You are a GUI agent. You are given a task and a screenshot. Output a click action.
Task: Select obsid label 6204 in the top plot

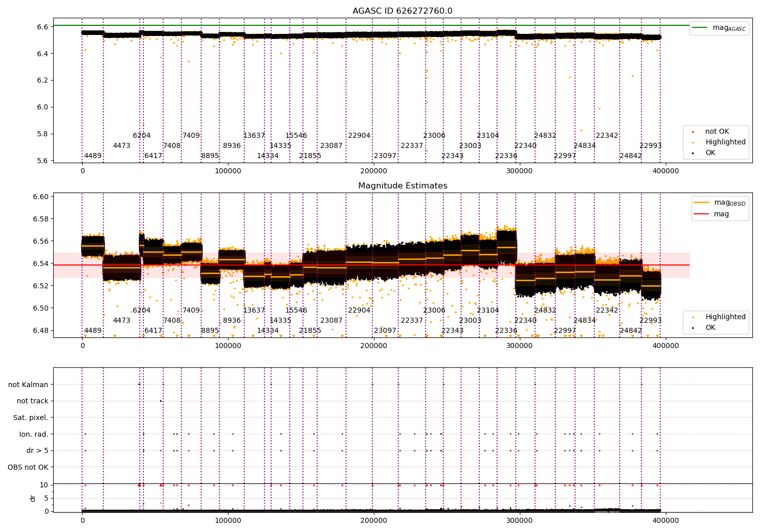142,136
